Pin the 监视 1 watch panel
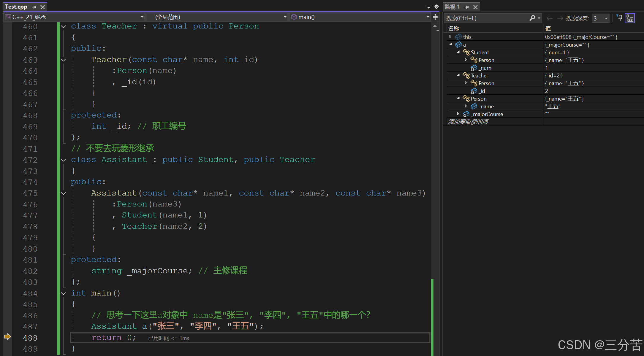This screenshot has height=356, width=644. pyautogui.click(x=467, y=7)
